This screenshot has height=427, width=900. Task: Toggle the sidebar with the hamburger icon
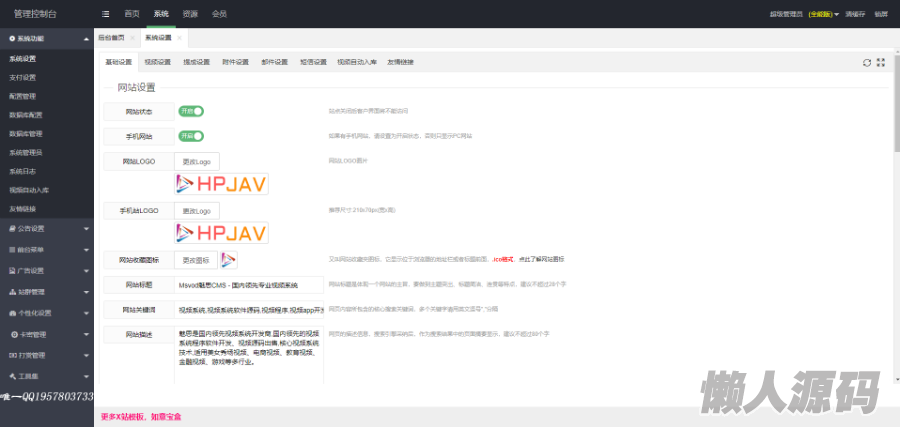click(x=106, y=14)
